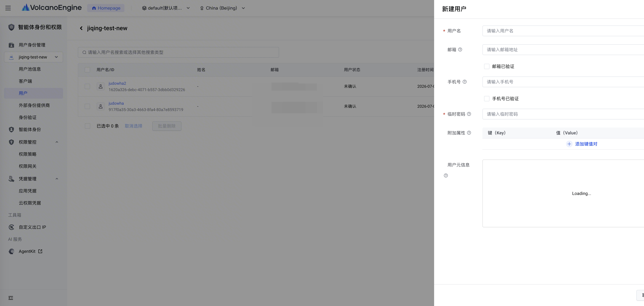Click the 用户名 input field
Screen dimensions: 644x306
coord(563,31)
